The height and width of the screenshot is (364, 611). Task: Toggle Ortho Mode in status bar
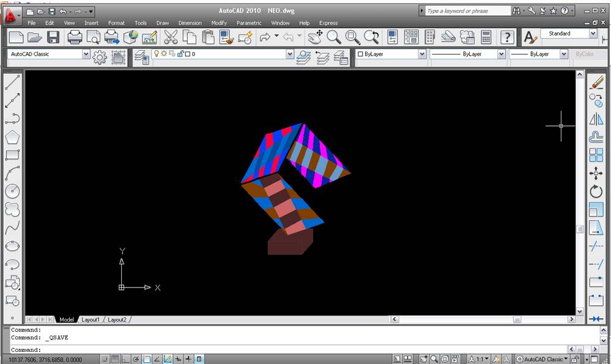coord(125,359)
